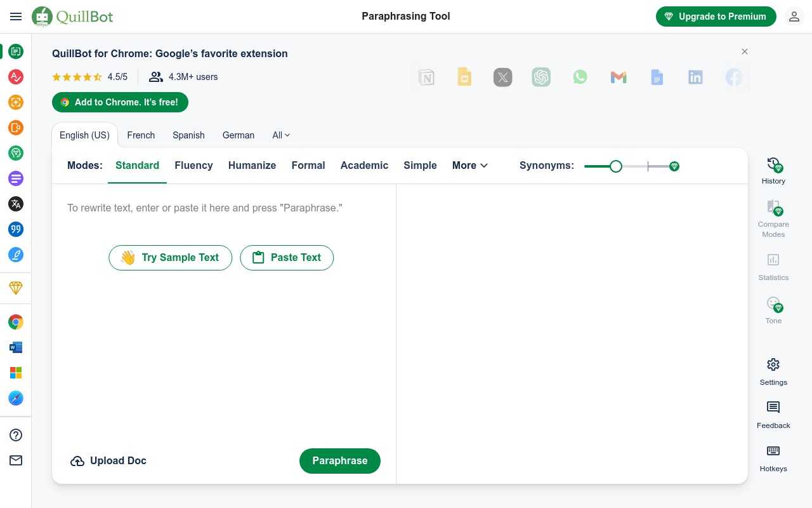Viewport: 812px width, 508px height.
Task: Expand the All languages dropdown
Action: pos(281,135)
